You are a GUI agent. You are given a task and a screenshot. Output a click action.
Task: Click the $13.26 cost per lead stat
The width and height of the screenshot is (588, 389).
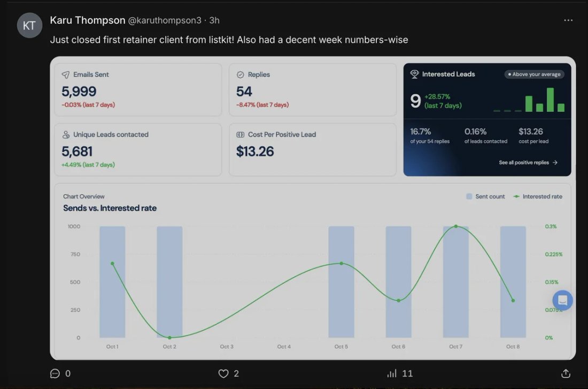[x=533, y=136]
